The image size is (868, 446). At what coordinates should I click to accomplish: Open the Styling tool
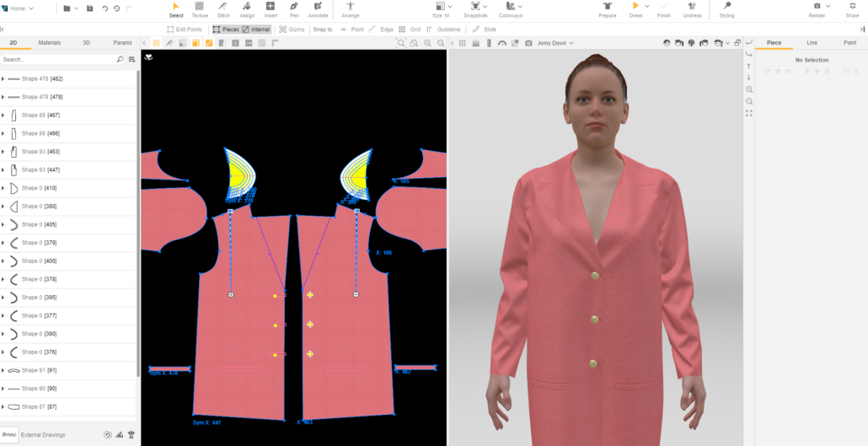point(726,9)
